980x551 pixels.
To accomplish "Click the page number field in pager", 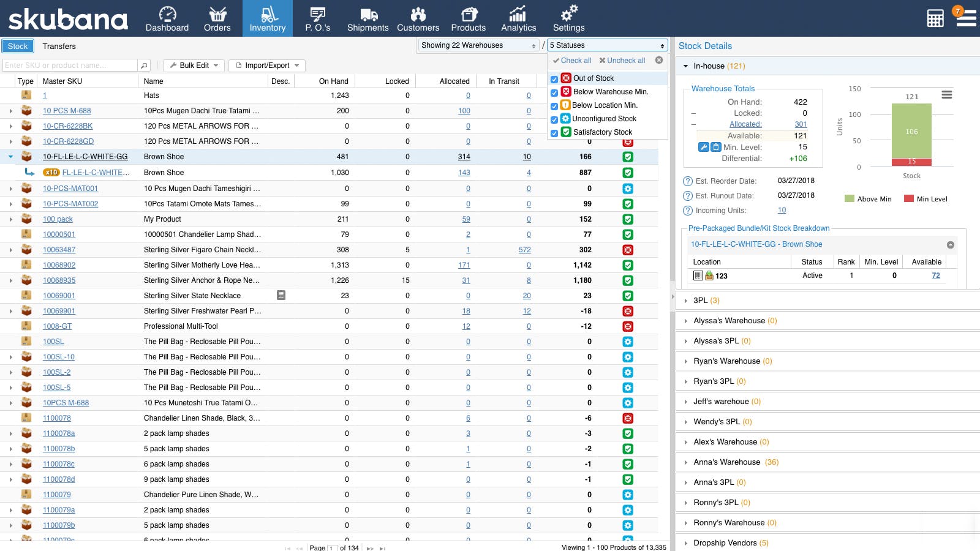I will 333,547.
